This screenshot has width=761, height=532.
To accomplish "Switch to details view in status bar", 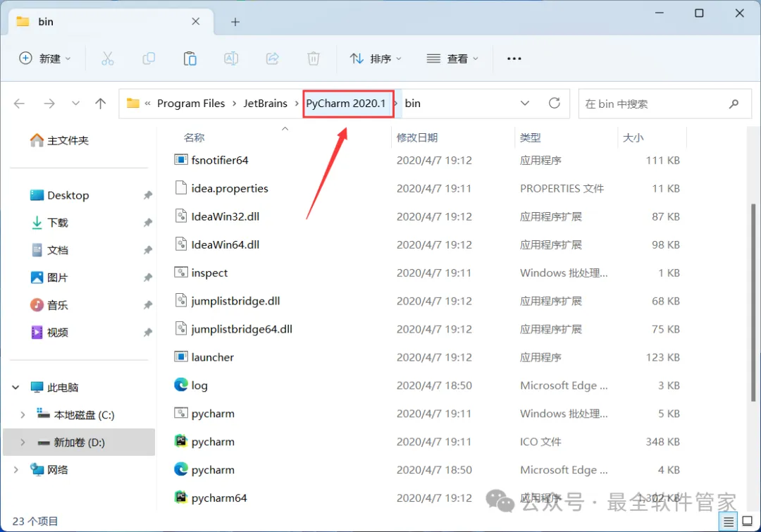I will tap(729, 522).
